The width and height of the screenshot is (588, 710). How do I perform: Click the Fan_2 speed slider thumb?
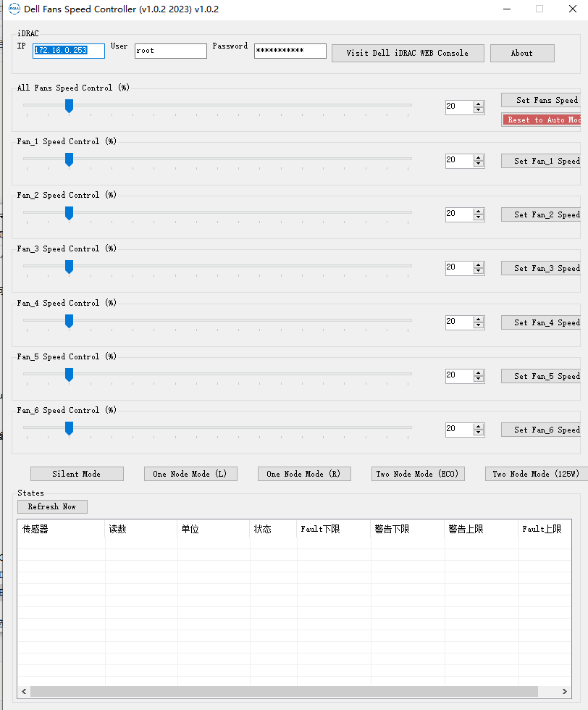point(70,213)
